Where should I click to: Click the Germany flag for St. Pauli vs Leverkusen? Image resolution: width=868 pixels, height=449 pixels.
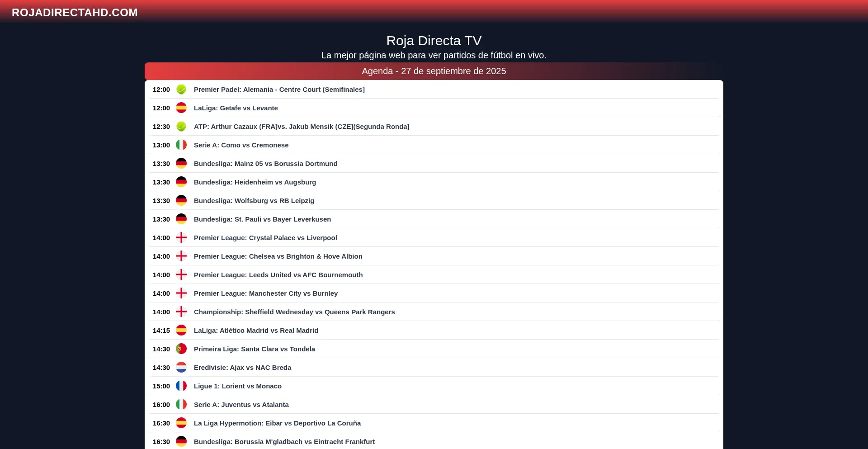pos(181,219)
